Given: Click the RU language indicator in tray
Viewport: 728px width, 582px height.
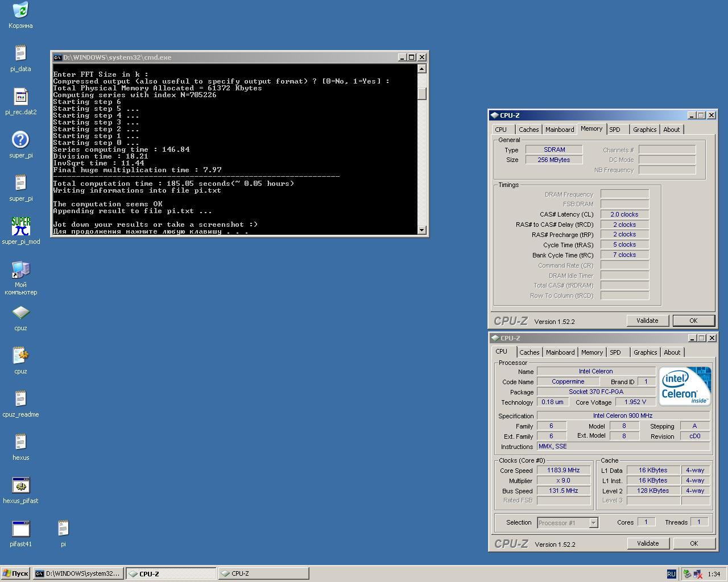Looking at the screenshot, I should click(671, 574).
